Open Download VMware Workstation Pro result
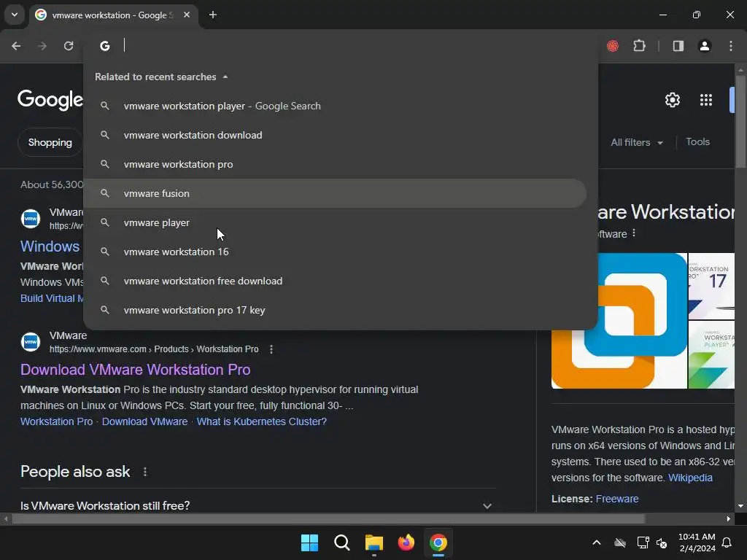 pos(135,370)
